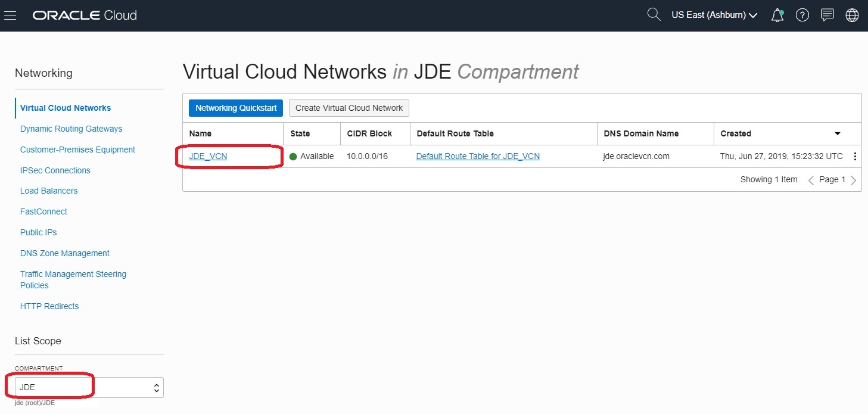868x414 pixels.
Task: Open Traffic Management Steering Policies
Action: (73, 279)
